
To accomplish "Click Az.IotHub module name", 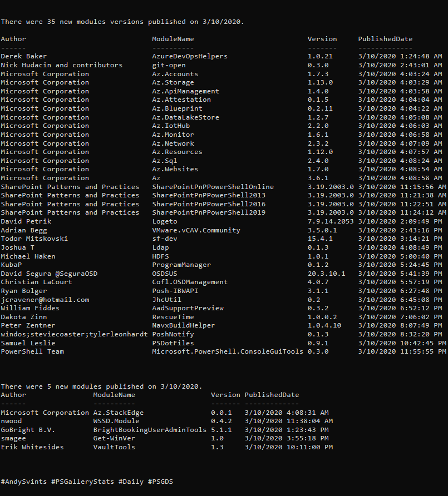I will [x=171, y=126].
